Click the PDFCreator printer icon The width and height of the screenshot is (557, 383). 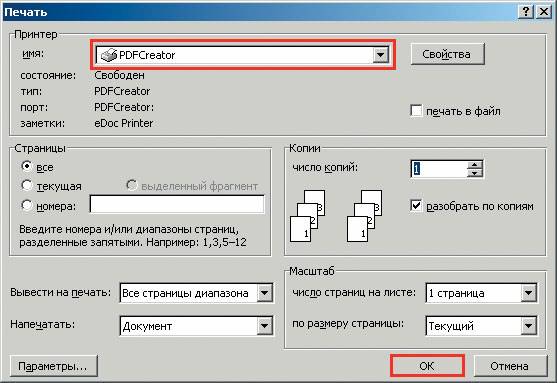[x=109, y=55]
